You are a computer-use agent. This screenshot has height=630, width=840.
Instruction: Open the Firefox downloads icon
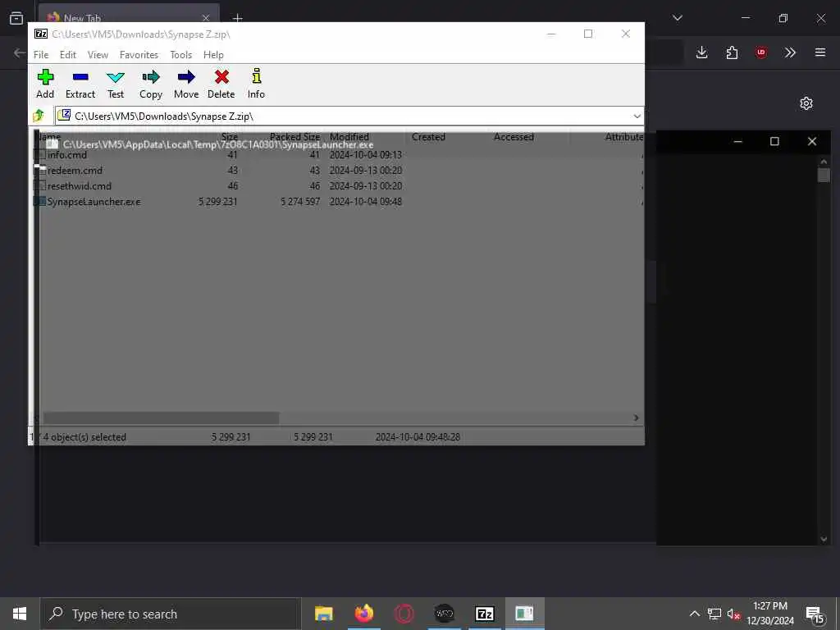702,52
